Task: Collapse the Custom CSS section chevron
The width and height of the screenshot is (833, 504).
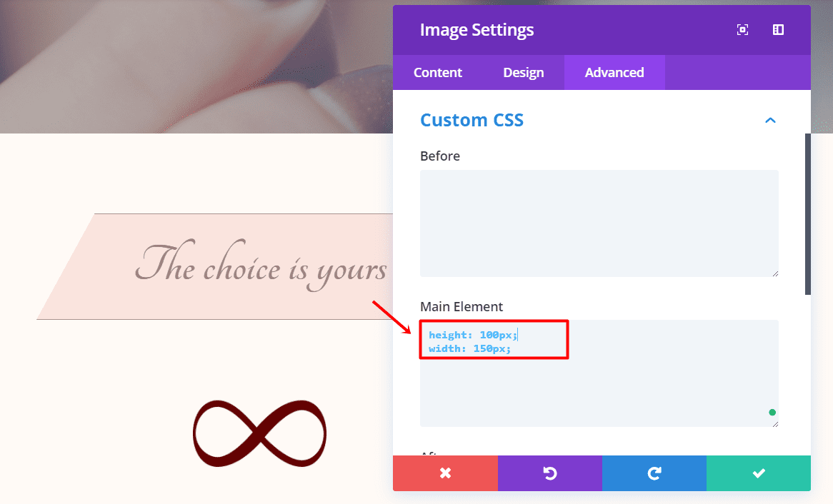Action: pyautogui.click(x=770, y=121)
